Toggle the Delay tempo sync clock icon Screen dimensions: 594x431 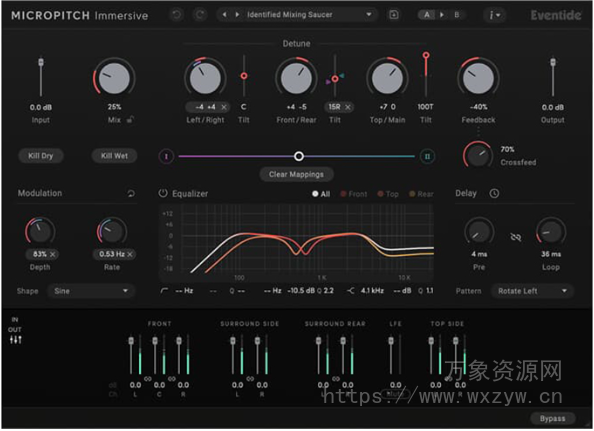click(x=494, y=194)
